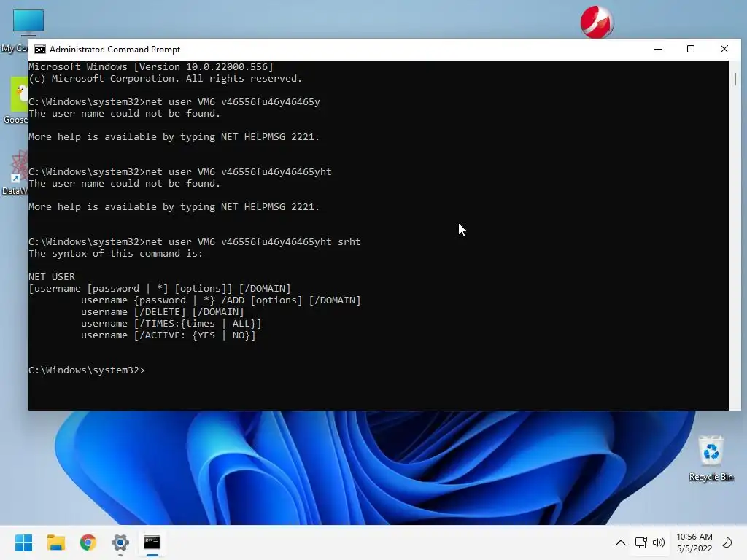Close the Command Prompt window
Screen dimensions: 747x560
724,49
